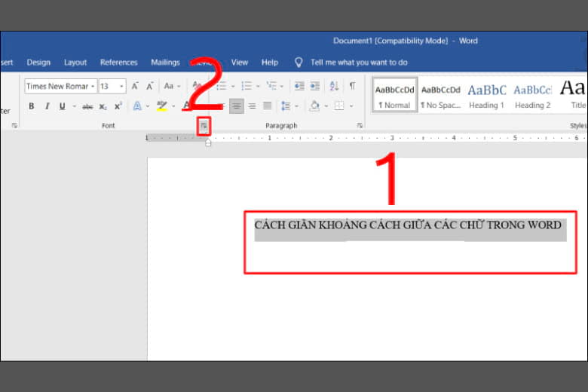Apply the Heading 1 style
Screen dimensions: 588x392
pos(487,95)
